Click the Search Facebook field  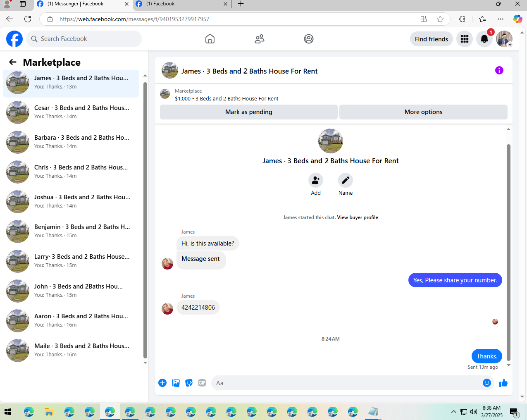point(84,39)
